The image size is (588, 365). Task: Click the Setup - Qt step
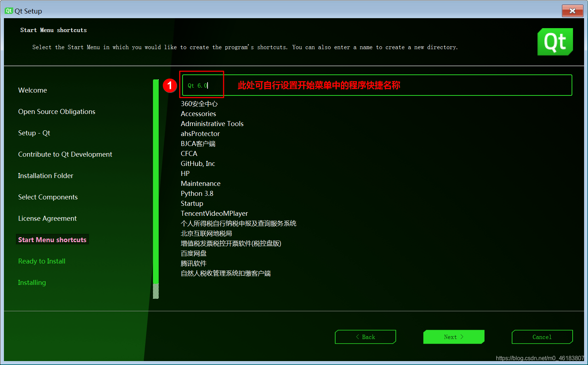(x=34, y=133)
